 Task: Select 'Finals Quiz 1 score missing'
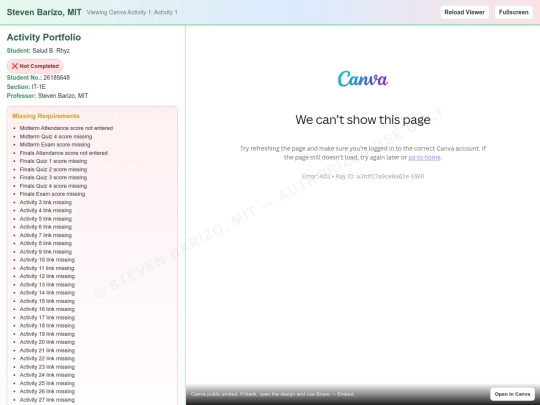click(53, 161)
